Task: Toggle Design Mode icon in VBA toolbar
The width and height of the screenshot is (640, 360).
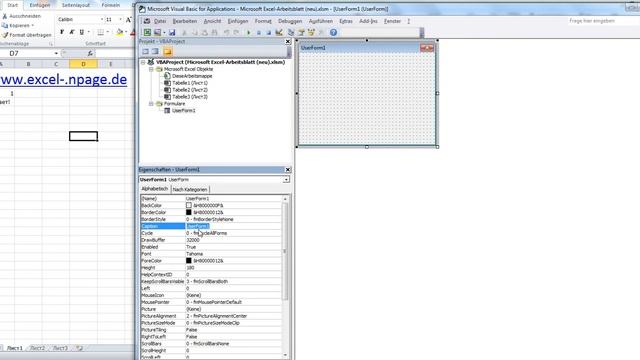Action: [279, 32]
